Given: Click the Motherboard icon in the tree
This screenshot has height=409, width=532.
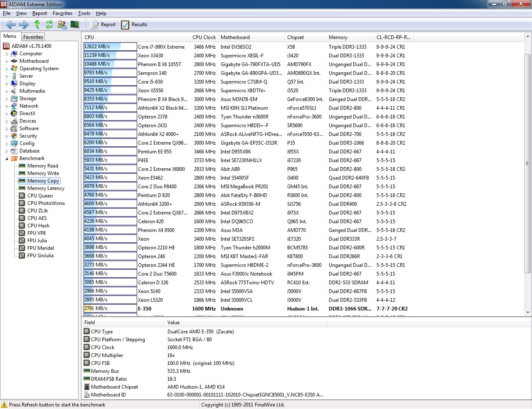Looking at the screenshot, I should (14, 61).
